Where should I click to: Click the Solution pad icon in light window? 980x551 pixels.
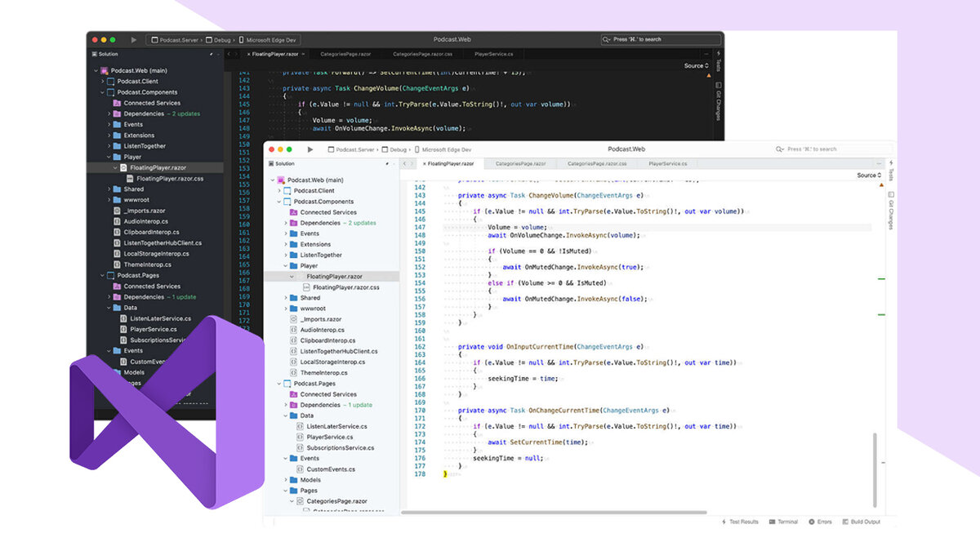[x=270, y=163]
